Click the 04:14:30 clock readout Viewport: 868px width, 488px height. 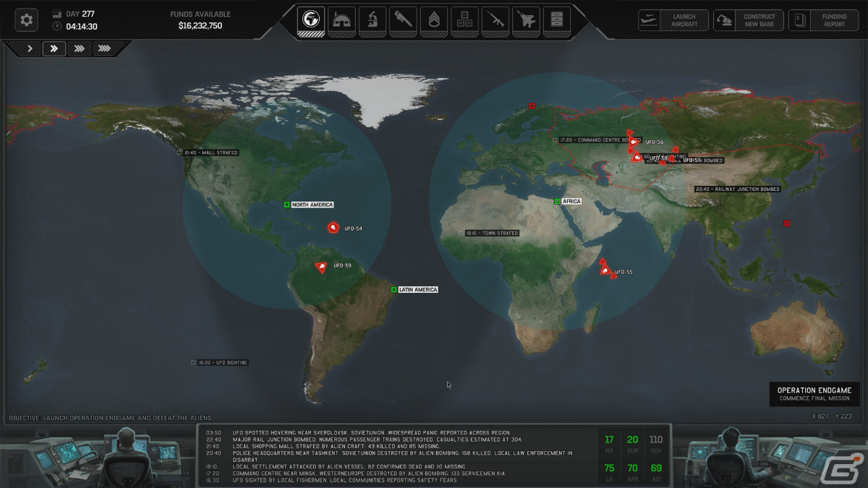(81, 27)
